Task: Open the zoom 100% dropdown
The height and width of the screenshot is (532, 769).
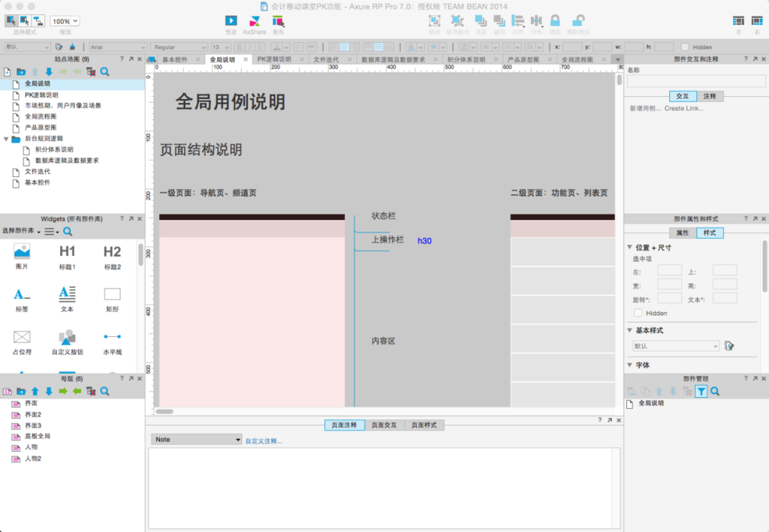Action: click(65, 21)
